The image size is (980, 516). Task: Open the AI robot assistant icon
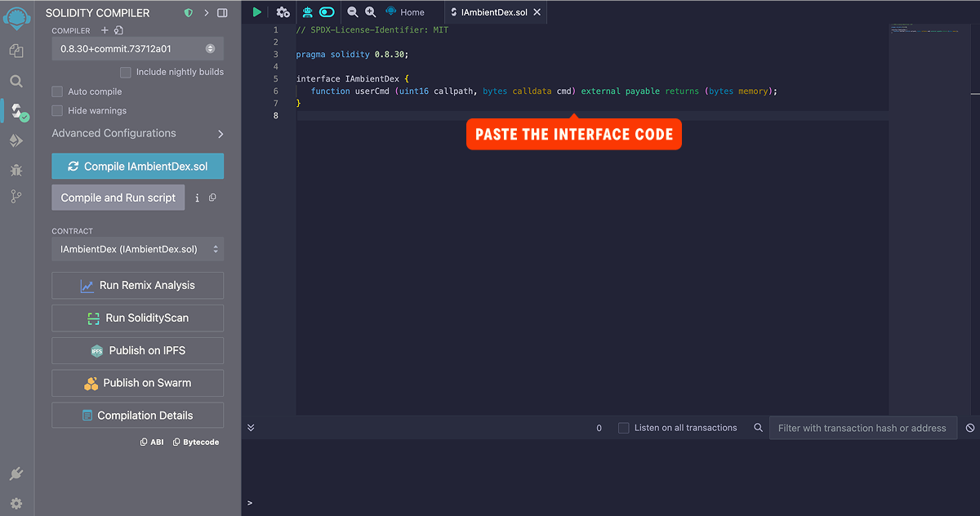pyautogui.click(x=308, y=12)
